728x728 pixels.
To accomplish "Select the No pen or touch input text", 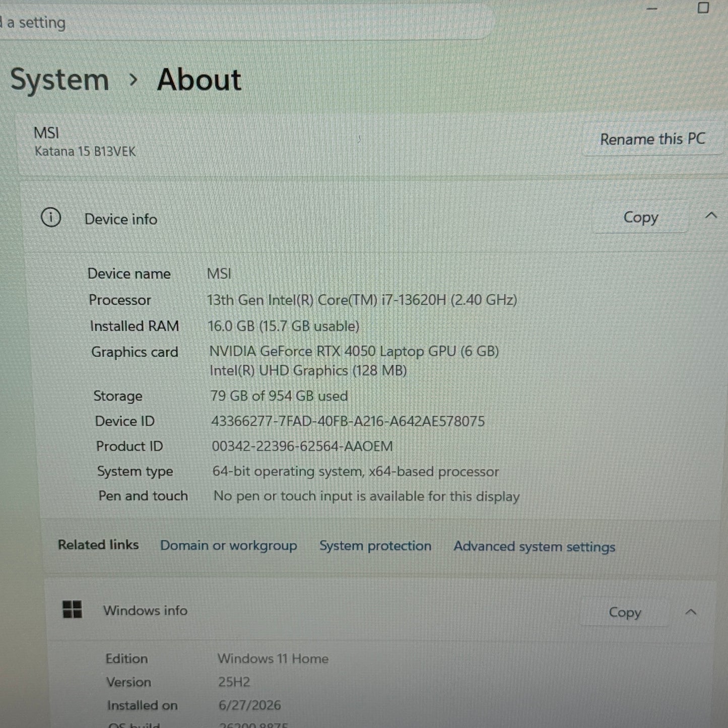I will coord(366,496).
